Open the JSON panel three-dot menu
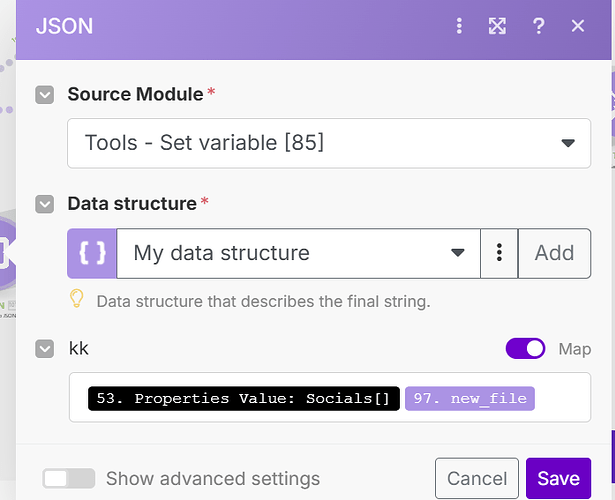The image size is (615, 500). coord(459,26)
